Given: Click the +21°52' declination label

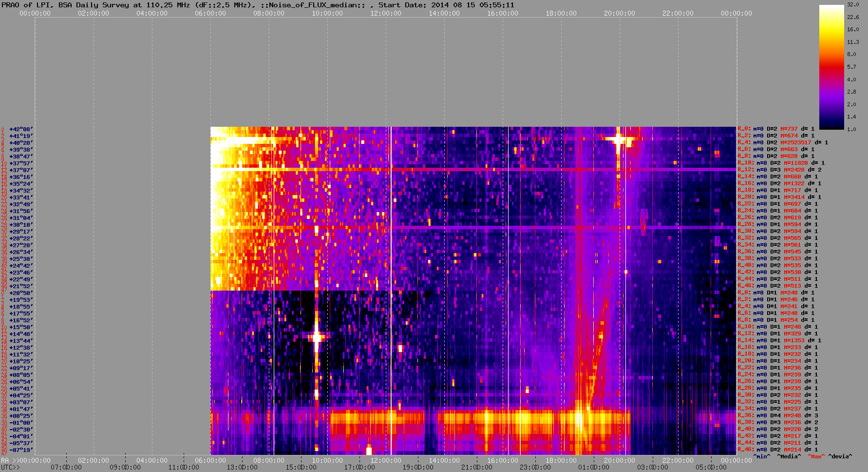Looking at the screenshot, I should click(21, 286).
